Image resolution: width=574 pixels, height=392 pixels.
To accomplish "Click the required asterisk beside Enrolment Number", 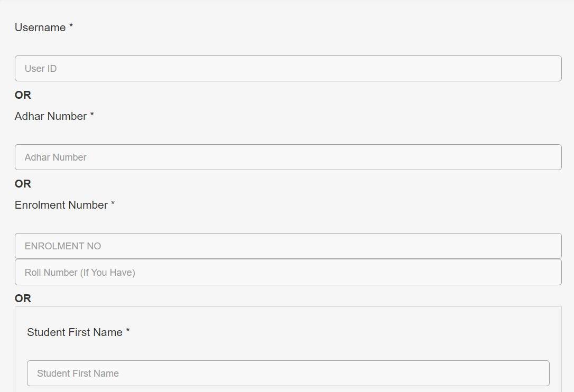I will click(113, 204).
